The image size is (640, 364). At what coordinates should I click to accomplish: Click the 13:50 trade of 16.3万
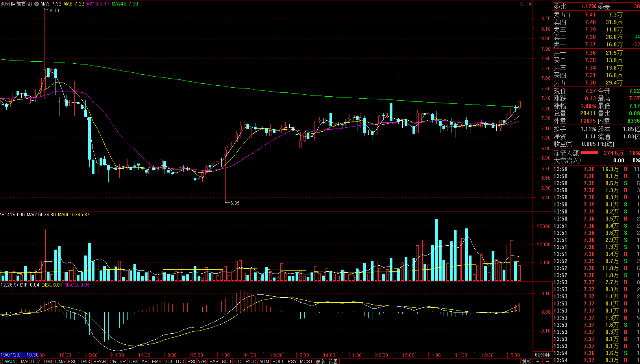pos(596,169)
